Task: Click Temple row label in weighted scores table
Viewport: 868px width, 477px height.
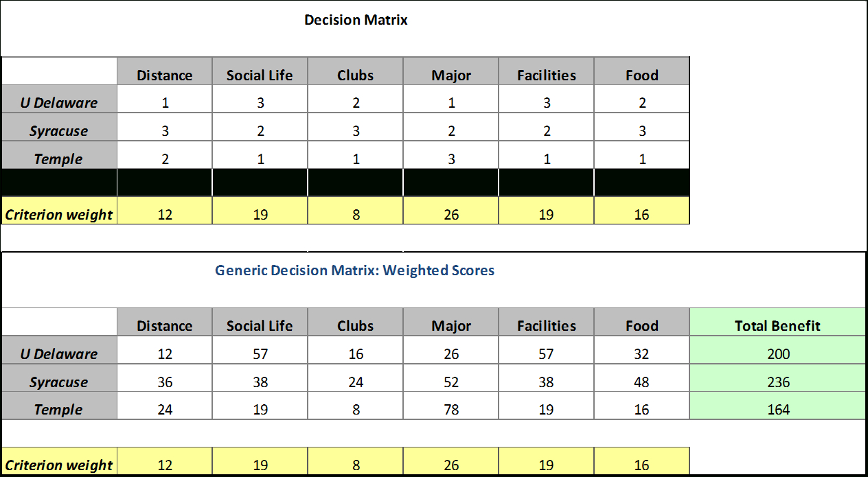Action: 59,410
